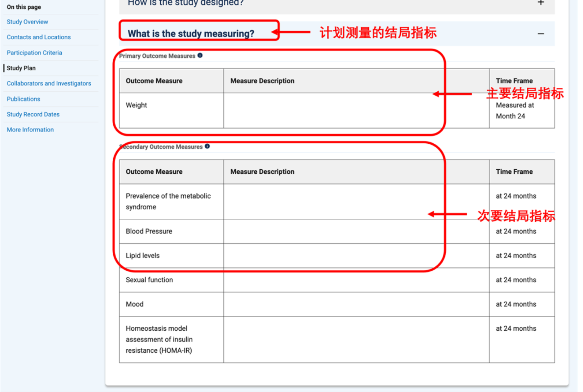Jump to Participation Criteria section
The image size is (583, 392).
pyautogui.click(x=34, y=53)
